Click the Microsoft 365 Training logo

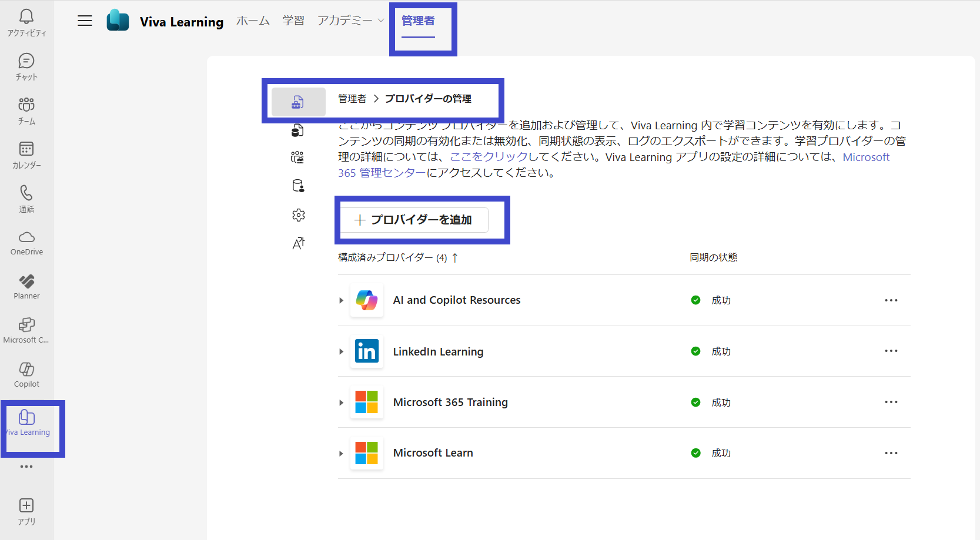[367, 403]
